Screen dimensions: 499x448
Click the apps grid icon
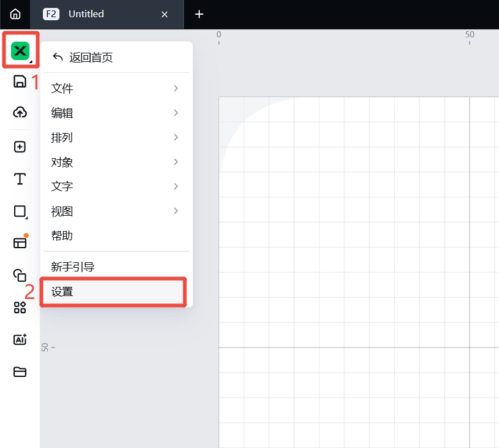coord(20,308)
